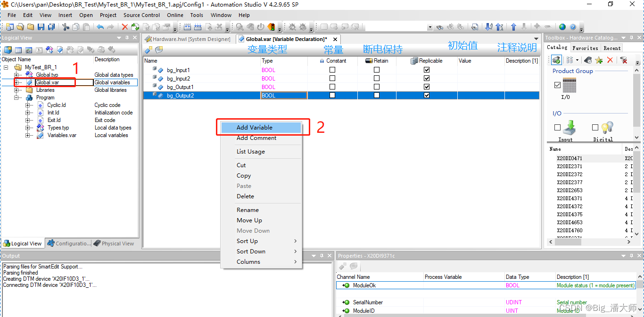
Task: Click the blue Move Up arrow icon
Action: [514, 27]
